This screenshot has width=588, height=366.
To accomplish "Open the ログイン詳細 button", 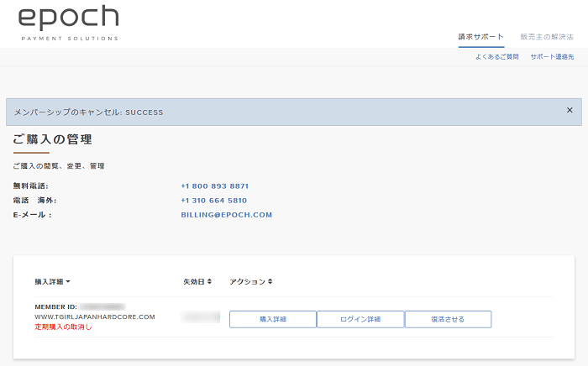I will coord(360,319).
